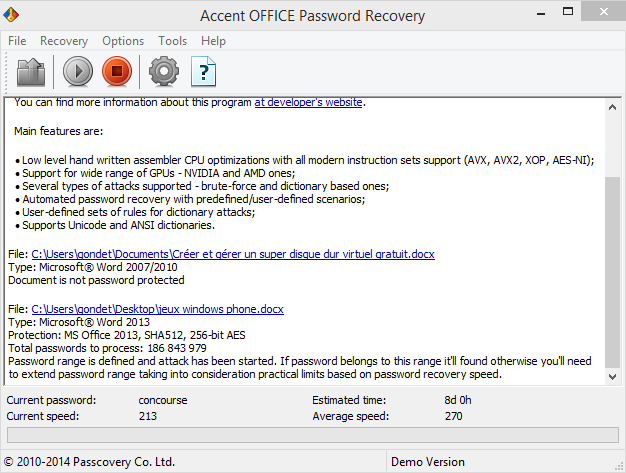
Task: Open the Tools menu
Action: (x=172, y=41)
